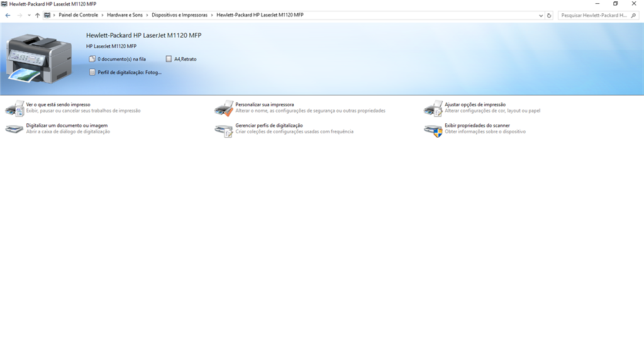Click the Personalizar sua impressora printer icon
The height and width of the screenshot is (344, 644).
224,108
